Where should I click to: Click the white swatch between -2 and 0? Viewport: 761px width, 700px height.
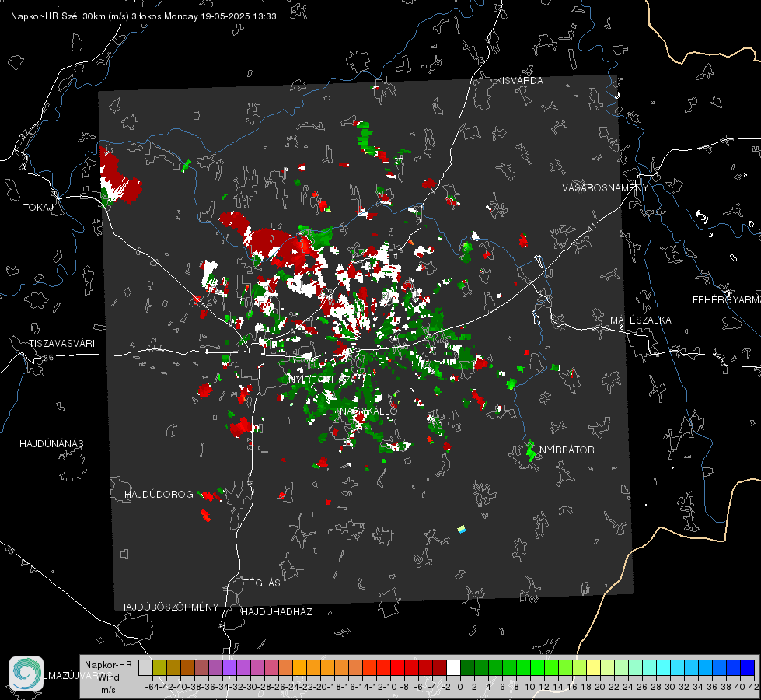point(453,667)
